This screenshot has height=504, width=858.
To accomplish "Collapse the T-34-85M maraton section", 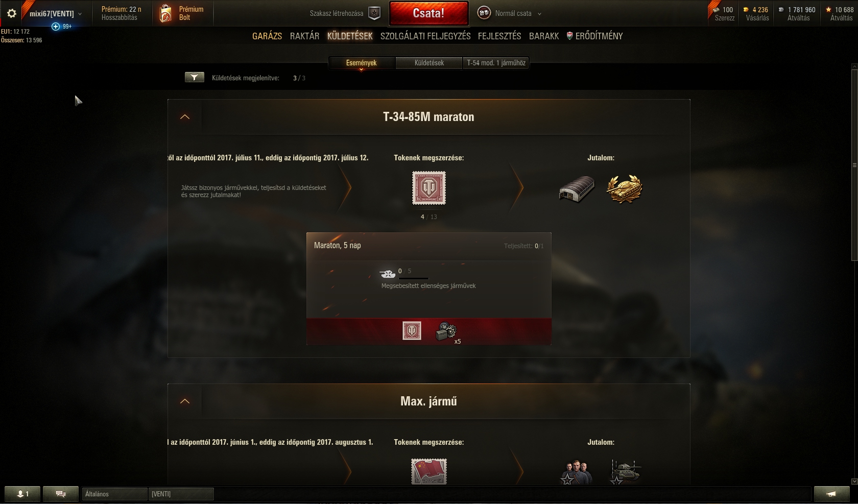I will 185,117.
